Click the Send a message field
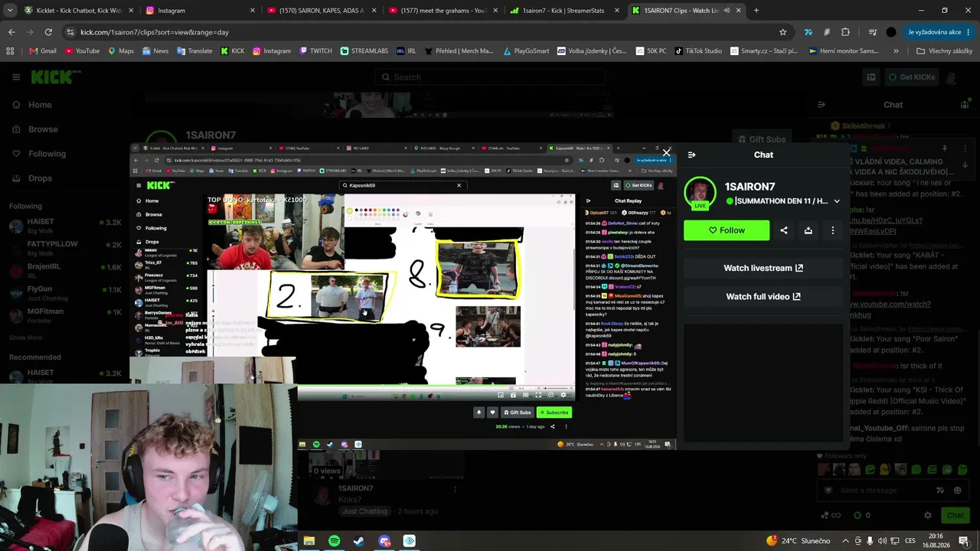Screen dimensions: 980x551 (x=893, y=491)
